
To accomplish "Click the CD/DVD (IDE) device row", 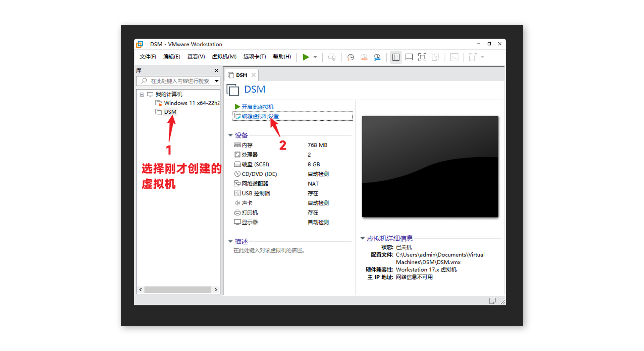I will pyautogui.click(x=292, y=174).
